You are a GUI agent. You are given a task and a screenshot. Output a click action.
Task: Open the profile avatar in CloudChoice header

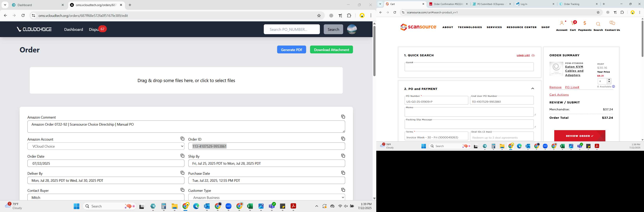pyautogui.click(x=352, y=29)
